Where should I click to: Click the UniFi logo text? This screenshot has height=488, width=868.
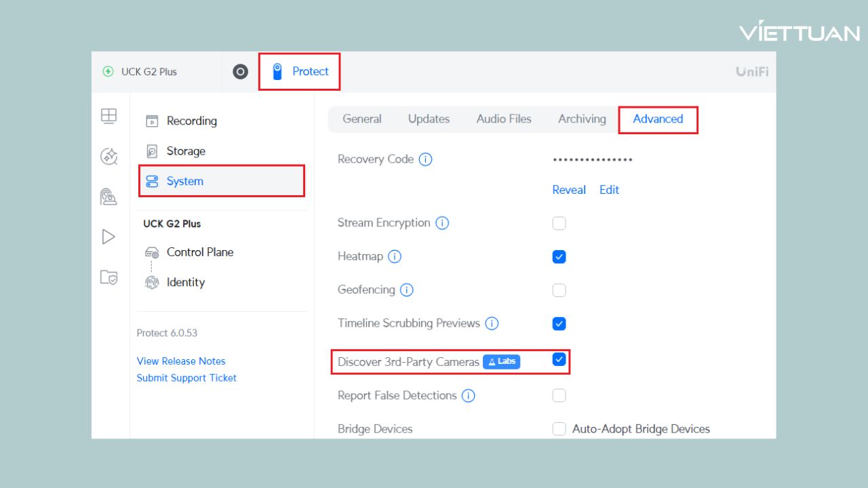click(x=752, y=72)
